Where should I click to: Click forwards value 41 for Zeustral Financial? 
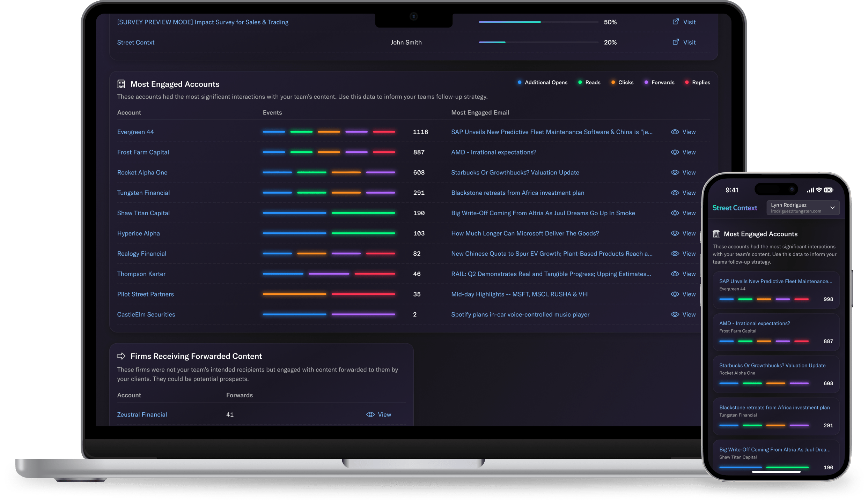(230, 414)
